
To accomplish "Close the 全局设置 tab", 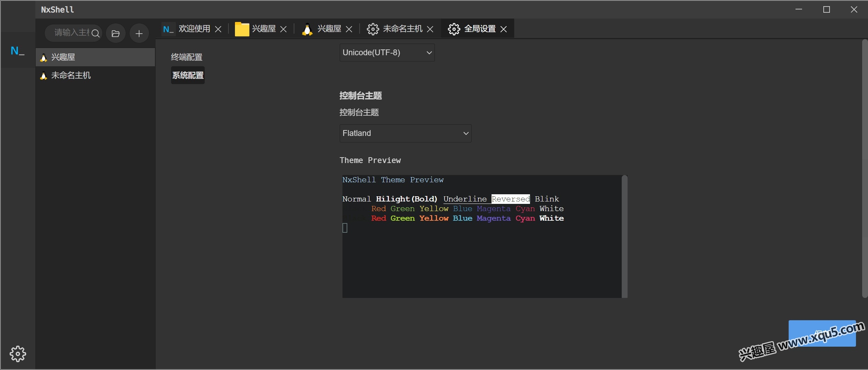I will [504, 29].
